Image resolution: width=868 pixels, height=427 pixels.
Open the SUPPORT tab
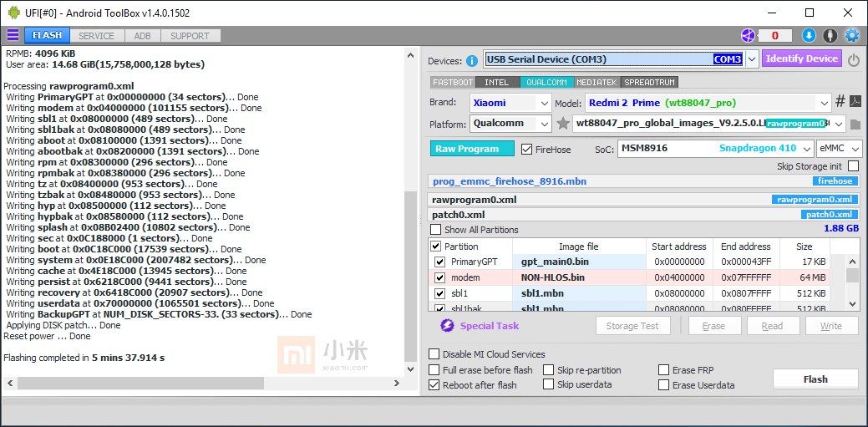(x=190, y=36)
